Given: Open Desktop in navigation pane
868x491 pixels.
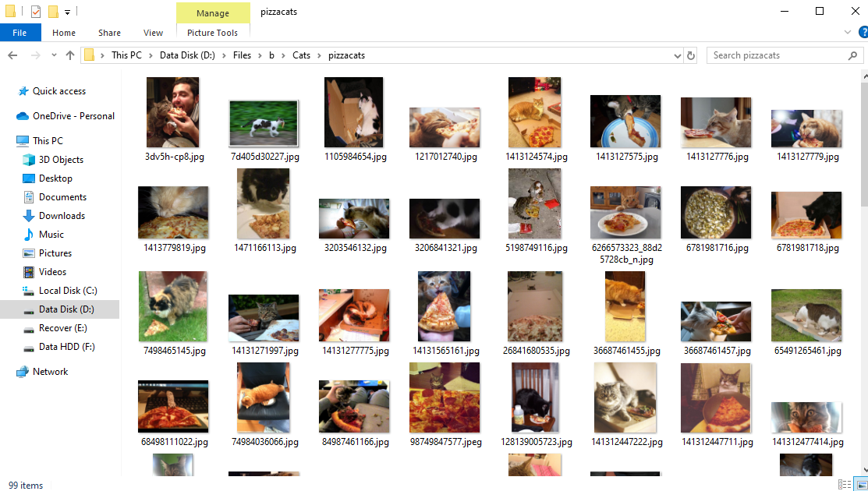Looking at the screenshot, I should (55, 178).
